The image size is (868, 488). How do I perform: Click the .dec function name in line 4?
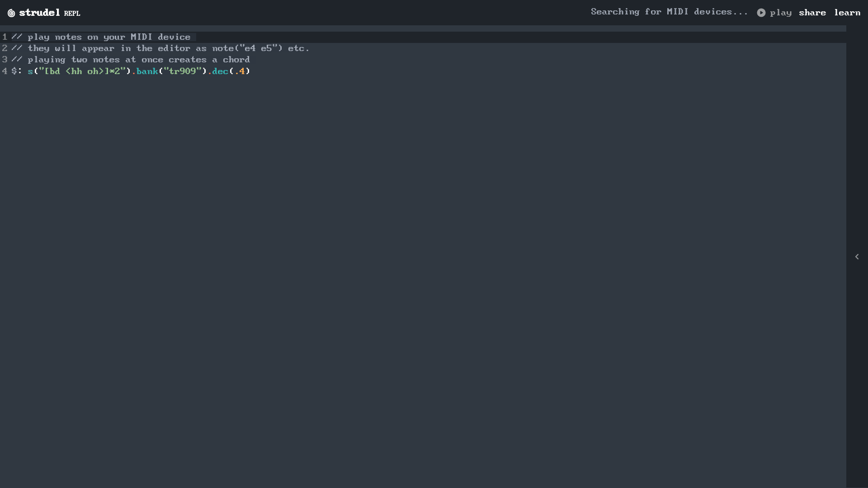point(220,71)
